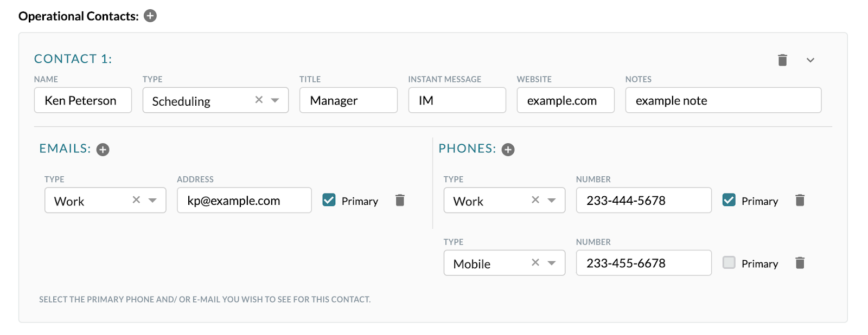The height and width of the screenshot is (335, 868).
Task: Uncheck Primary on the Work phone
Action: (730, 200)
